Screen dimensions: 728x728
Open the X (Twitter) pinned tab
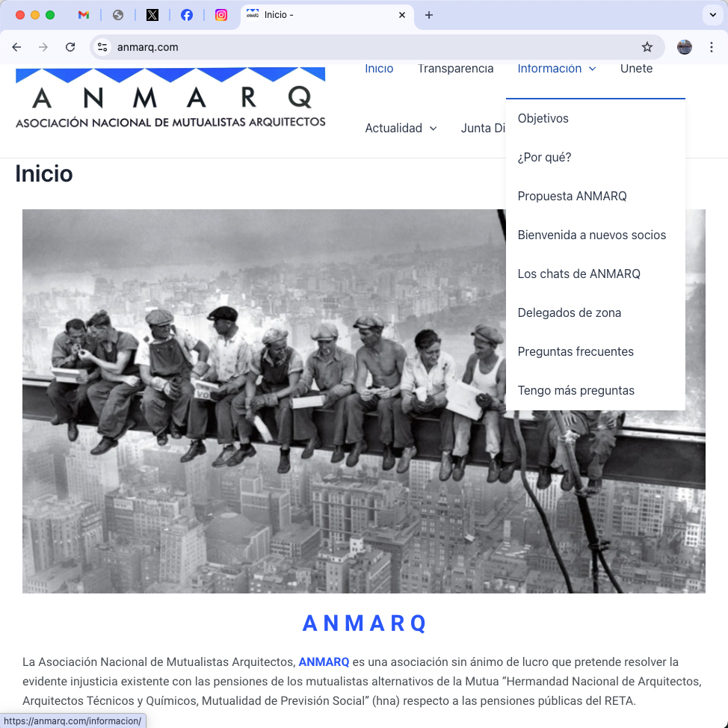[x=152, y=15]
